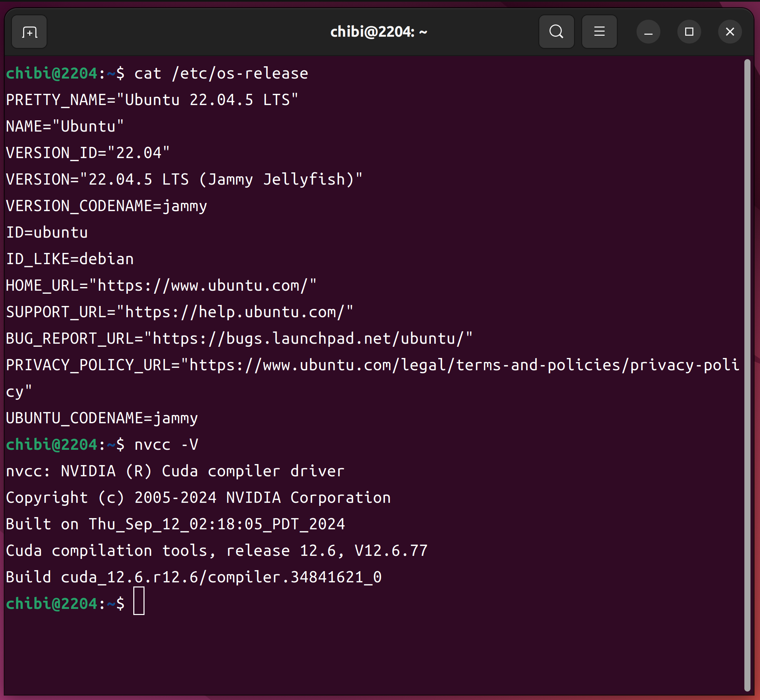Click the 'cat /etc/os-release' command text
Screen dimensions: 760x700
pos(221,73)
